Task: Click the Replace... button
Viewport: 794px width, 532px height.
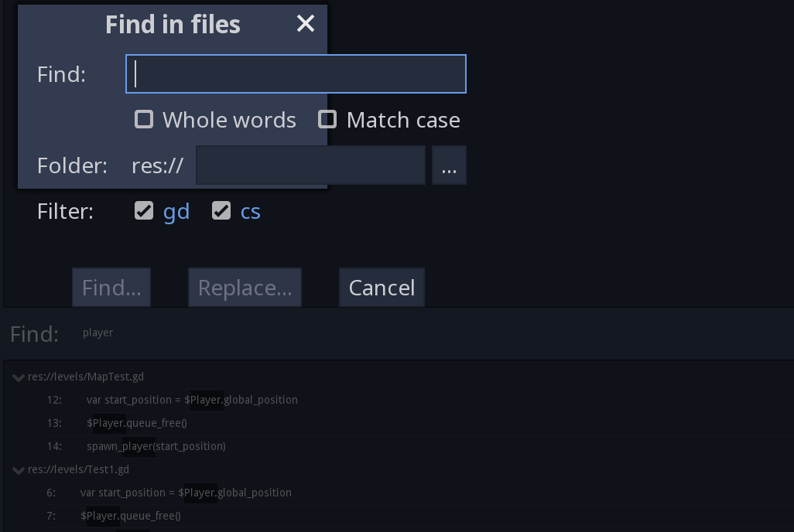Action: (x=245, y=287)
